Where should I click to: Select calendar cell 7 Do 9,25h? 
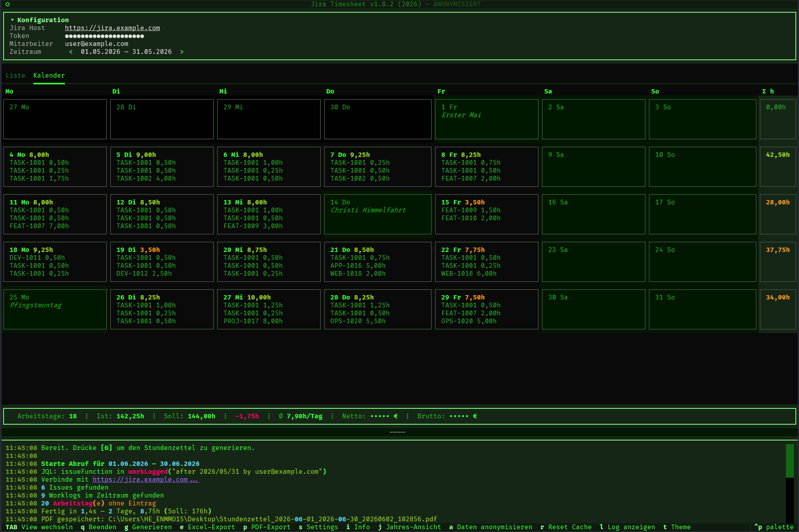point(378,167)
